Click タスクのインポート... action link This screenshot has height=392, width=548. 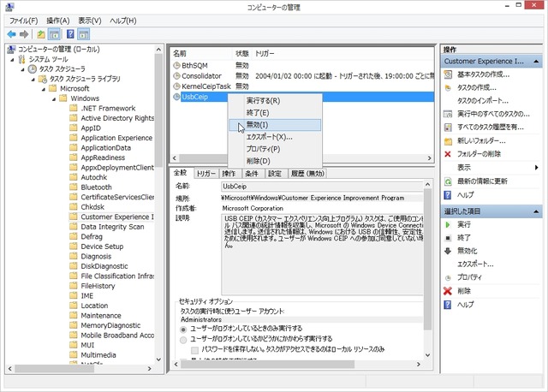(x=483, y=101)
